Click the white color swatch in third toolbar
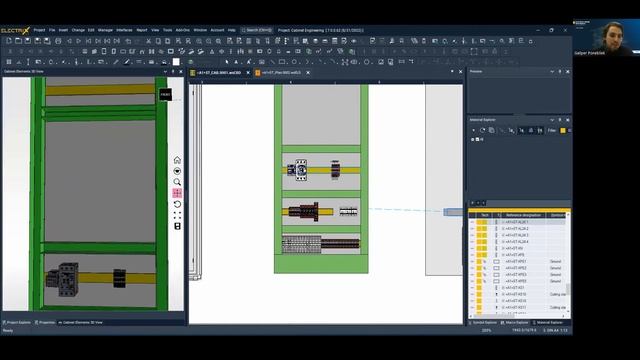Image resolution: width=640 pixels, height=360 pixels. [176, 62]
